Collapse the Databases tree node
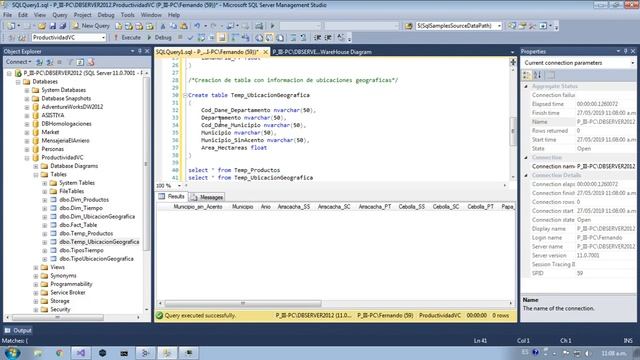The image size is (640, 360). [18, 82]
